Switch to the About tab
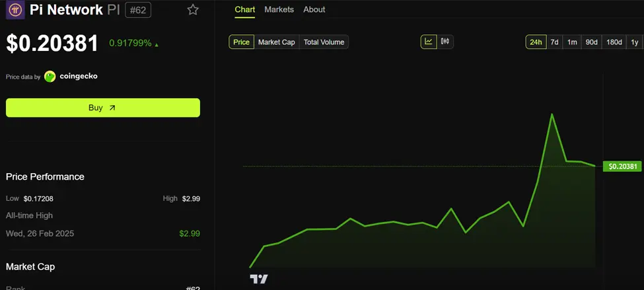644x290 pixels. point(314,10)
